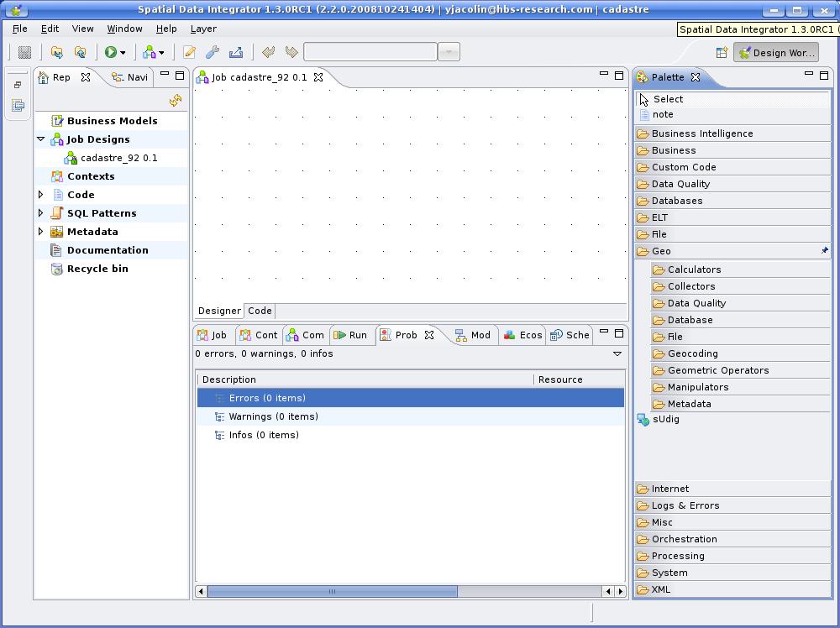Select cadastre_92 0.1 job in repository
The image size is (840, 628).
point(118,158)
